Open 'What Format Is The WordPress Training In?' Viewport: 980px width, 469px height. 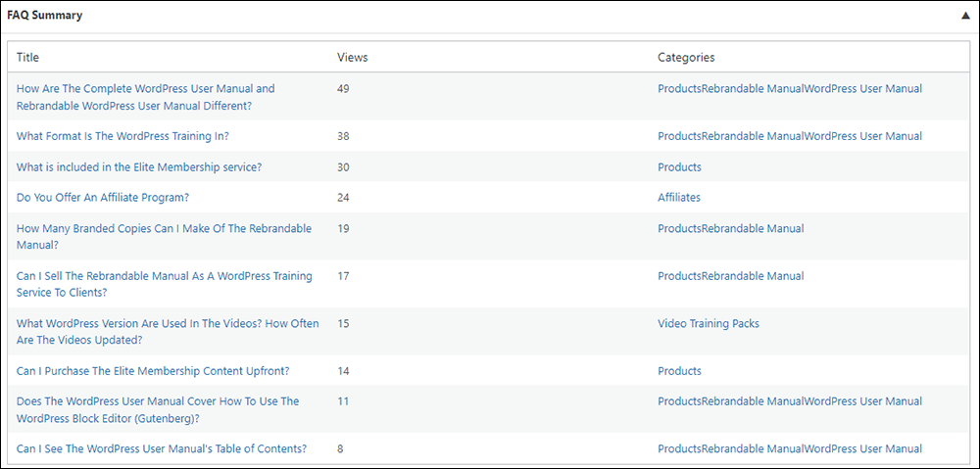pyautogui.click(x=122, y=136)
